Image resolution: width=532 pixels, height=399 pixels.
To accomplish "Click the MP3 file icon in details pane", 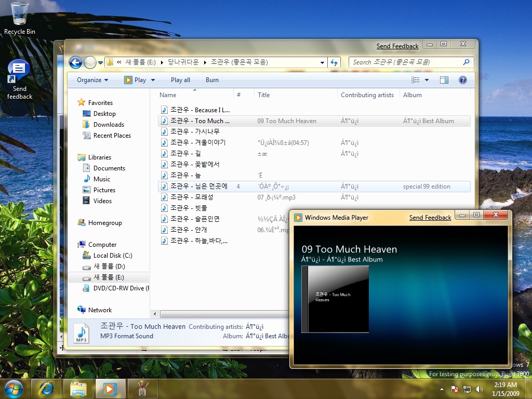I will point(82,332).
